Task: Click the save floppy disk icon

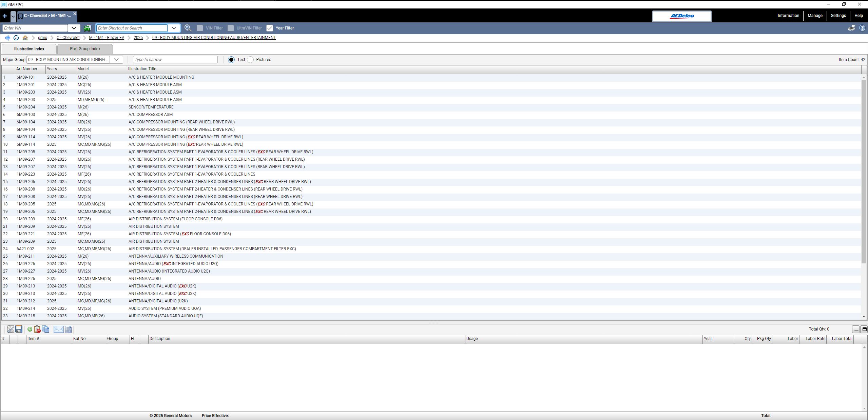Action: [19, 329]
